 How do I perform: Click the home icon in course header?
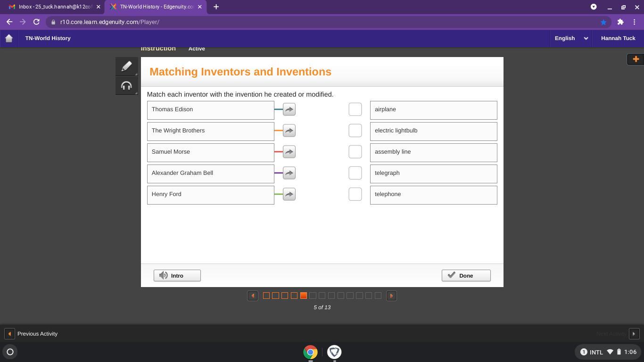(9, 38)
